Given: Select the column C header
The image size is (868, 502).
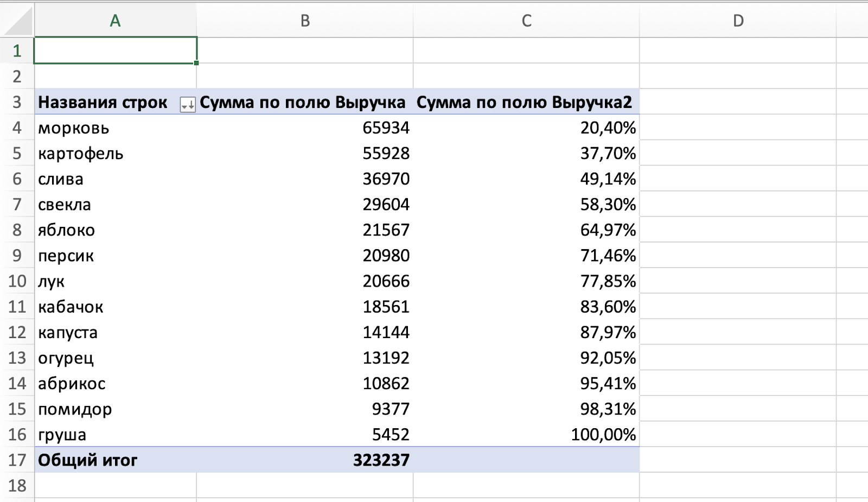Looking at the screenshot, I should pyautogui.click(x=526, y=21).
